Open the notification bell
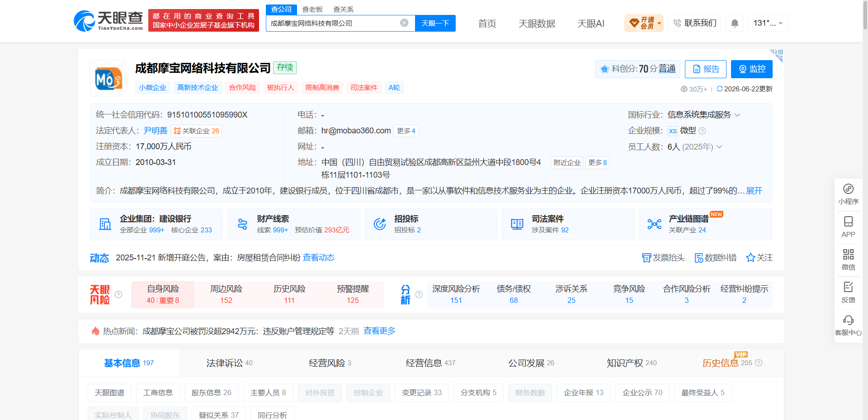 pyautogui.click(x=735, y=23)
